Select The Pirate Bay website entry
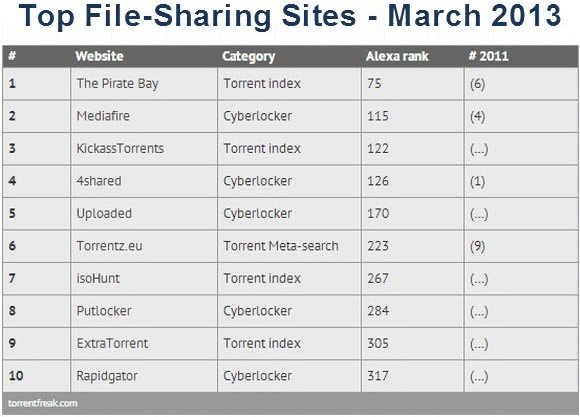 tap(118, 84)
